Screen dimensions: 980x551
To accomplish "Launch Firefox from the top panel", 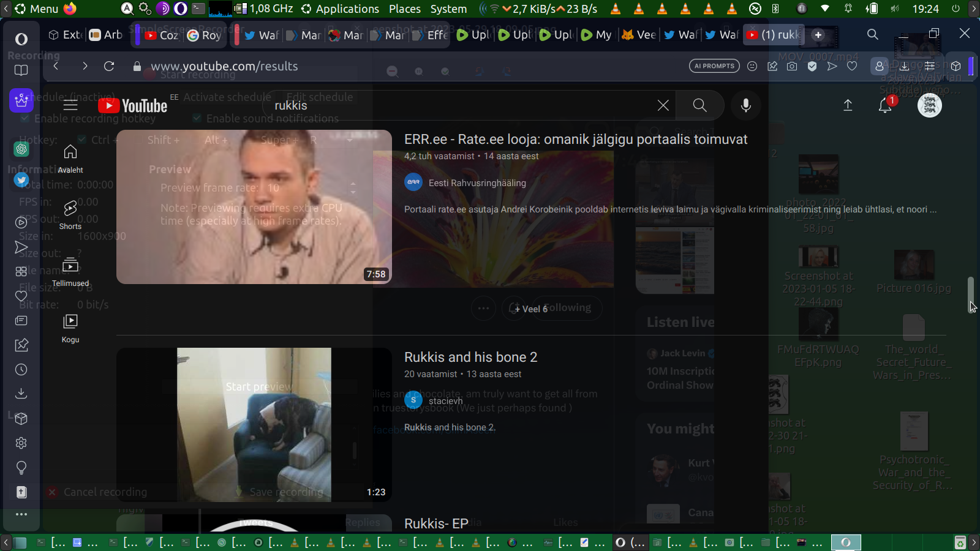I will tap(70, 9).
